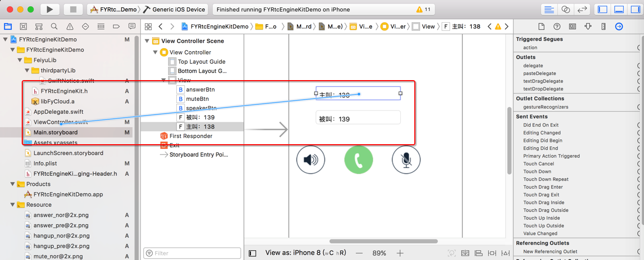Select Main.storyboard in the navigator
The width and height of the screenshot is (644, 260).
tap(55, 132)
